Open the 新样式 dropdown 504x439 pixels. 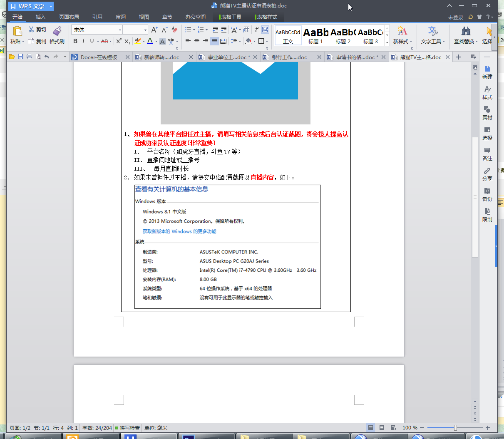pos(402,35)
